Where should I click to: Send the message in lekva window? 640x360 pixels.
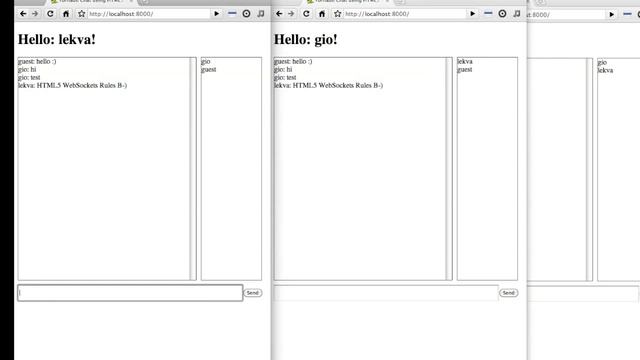(x=253, y=293)
